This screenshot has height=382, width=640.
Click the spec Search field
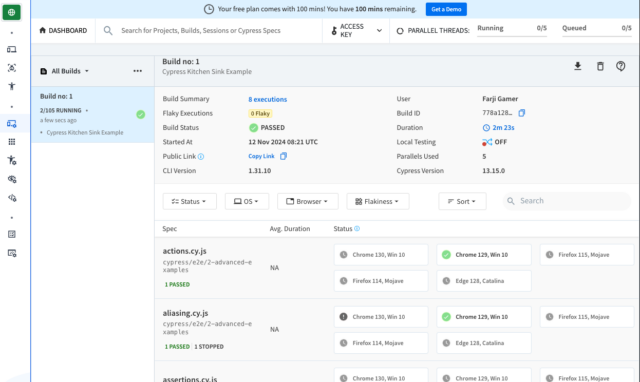pyautogui.click(x=567, y=201)
